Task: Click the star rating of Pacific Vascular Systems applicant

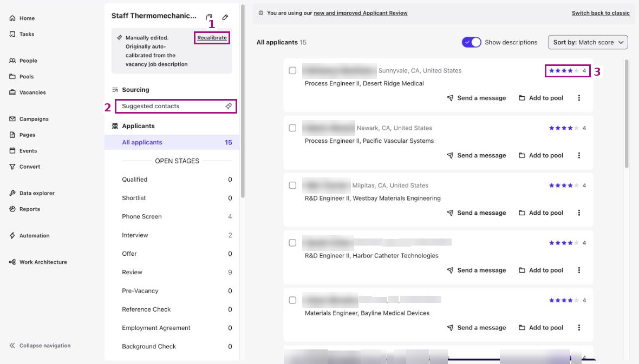Action: point(568,128)
